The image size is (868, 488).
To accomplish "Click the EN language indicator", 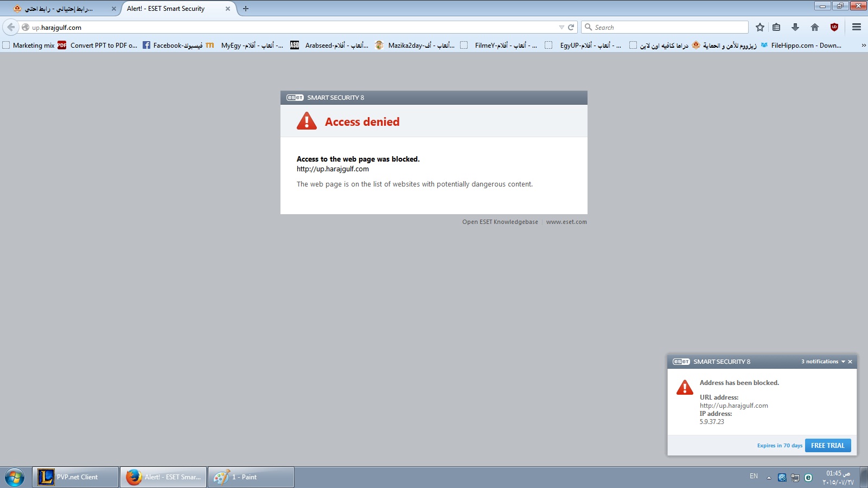I will point(754,476).
